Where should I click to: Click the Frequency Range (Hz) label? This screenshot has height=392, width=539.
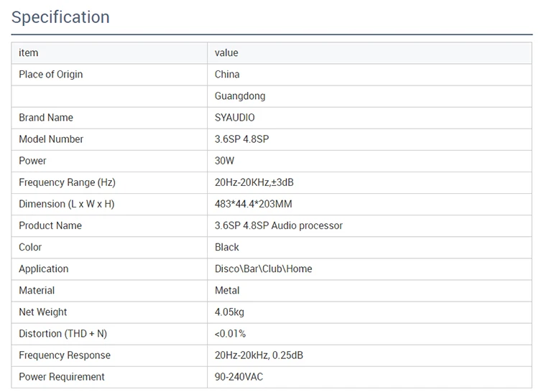(68, 182)
